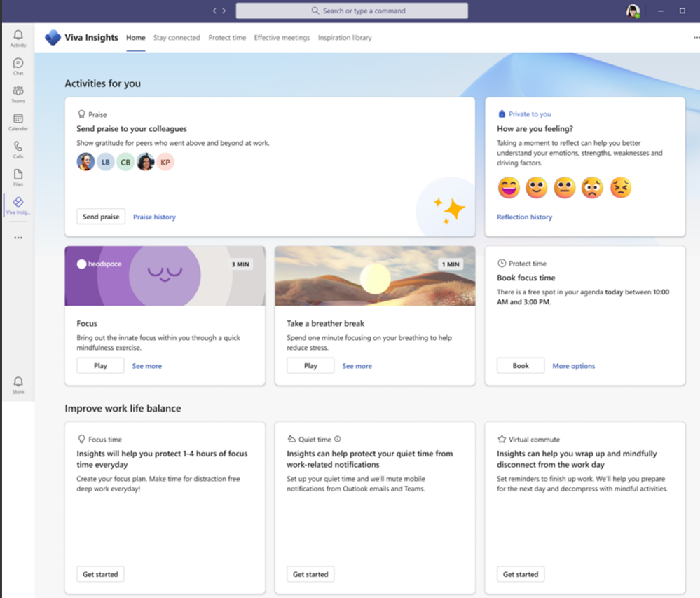Get started with Quiet time setup
The width and height of the screenshot is (700, 598).
(310, 574)
